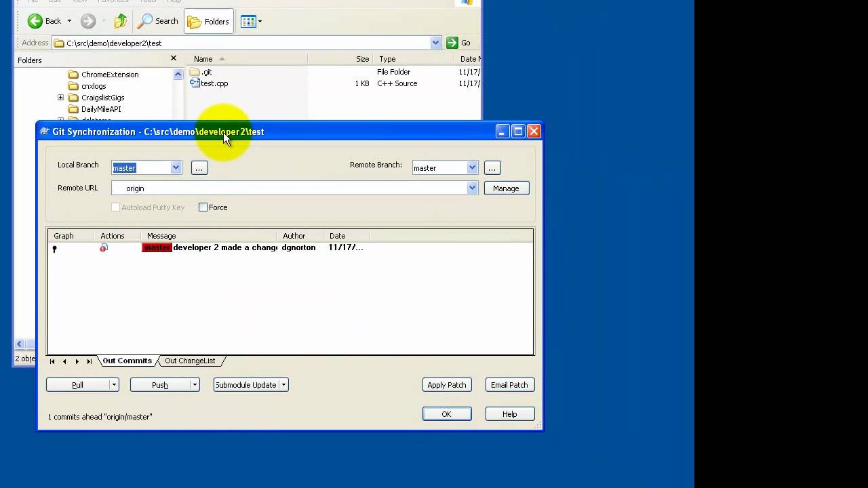Click the Submodule Update button
Image resolution: width=868 pixels, height=488 pixels.
coord(245,385)
